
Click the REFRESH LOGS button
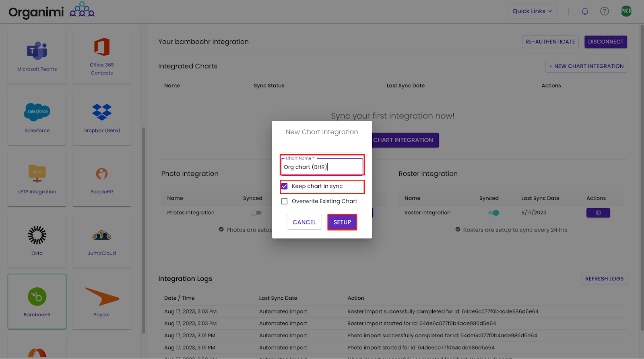tap(605, 279)
